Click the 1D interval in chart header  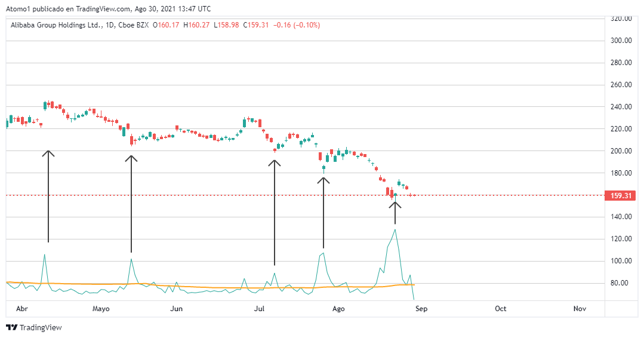point(109,25)
